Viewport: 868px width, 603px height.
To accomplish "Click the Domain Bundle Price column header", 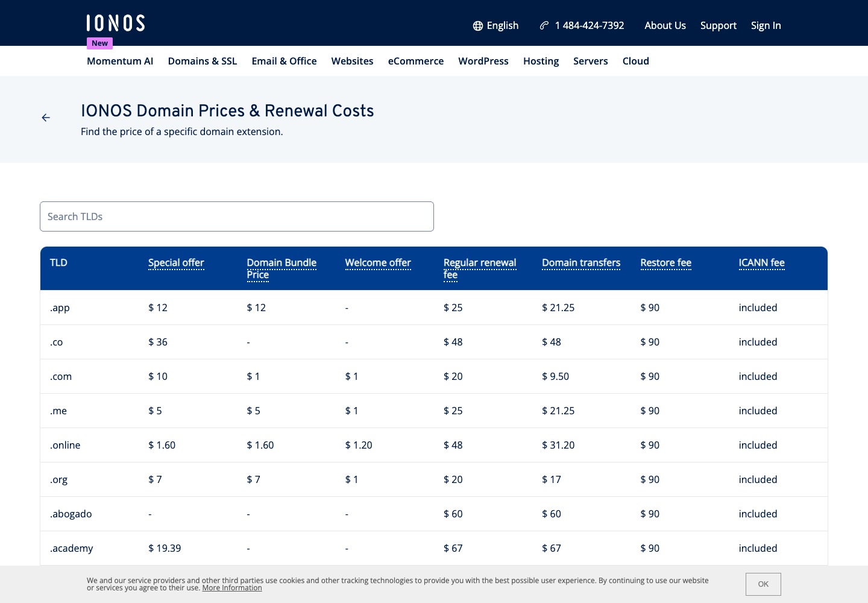I will coord(281,269).
